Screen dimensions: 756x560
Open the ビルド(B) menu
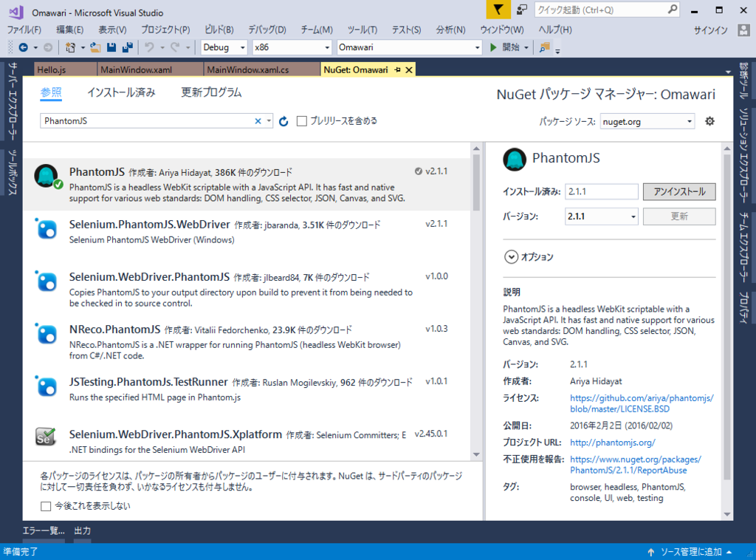pyautogui.click(x=219, y=30)
